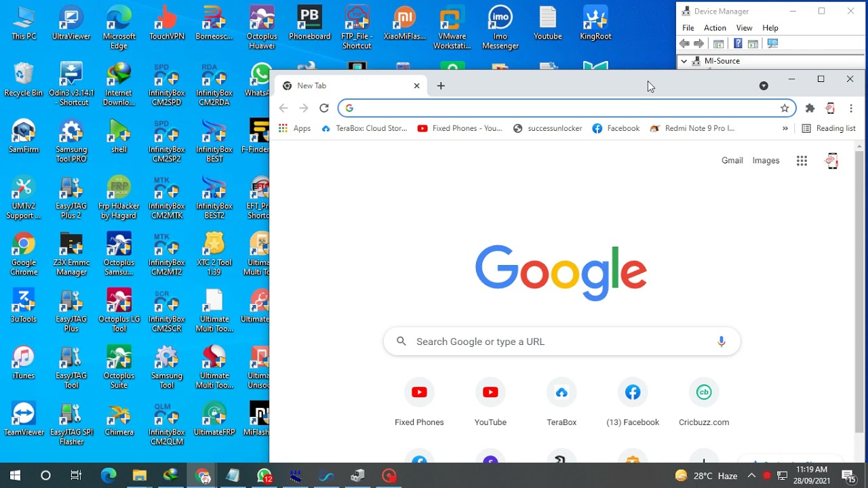Reload the page in Chrome
Viewport: 868px width, 488px height.
tap(324, 108)
